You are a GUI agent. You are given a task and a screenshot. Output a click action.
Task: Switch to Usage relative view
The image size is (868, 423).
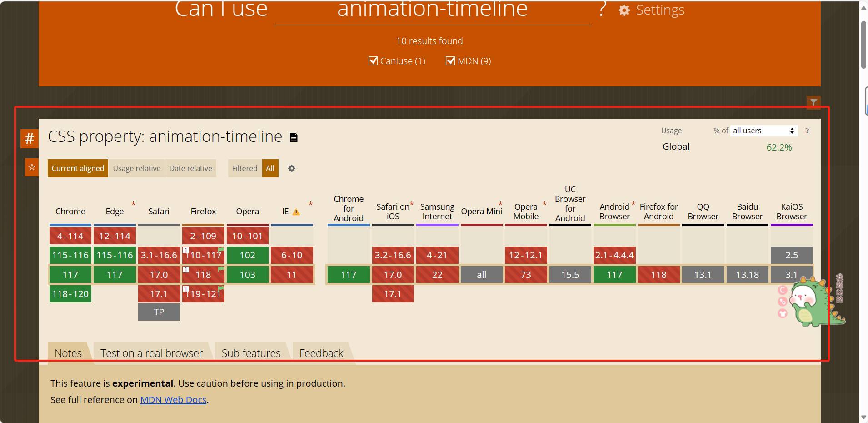(137, 168)
